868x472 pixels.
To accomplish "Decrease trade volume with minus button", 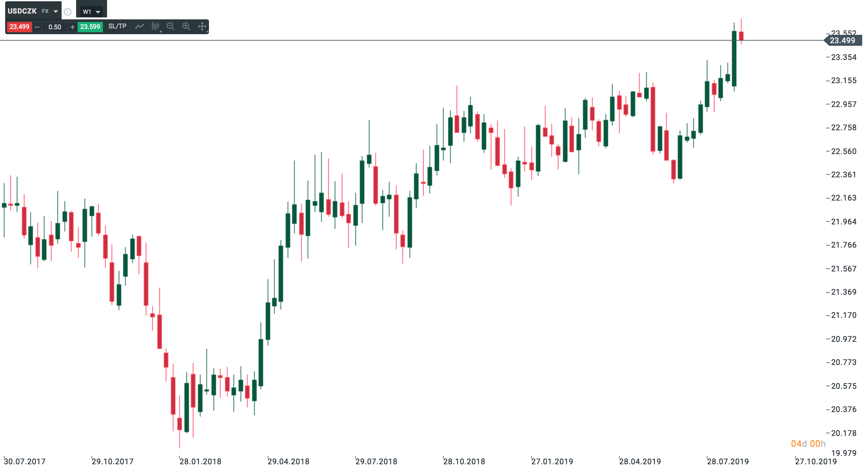I will click(x=37, y=27).
